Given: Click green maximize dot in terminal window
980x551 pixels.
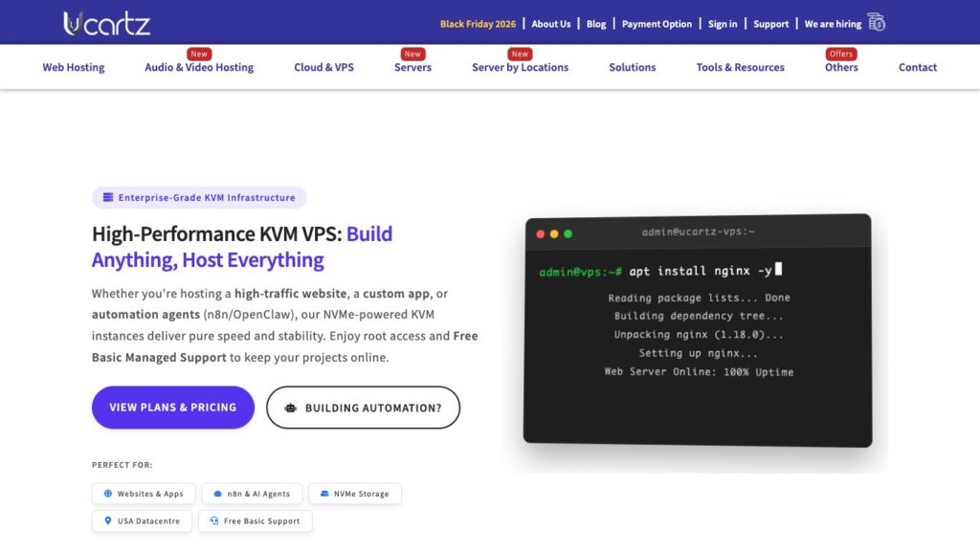Looking at the screenshot, I should tap(568, 234).
